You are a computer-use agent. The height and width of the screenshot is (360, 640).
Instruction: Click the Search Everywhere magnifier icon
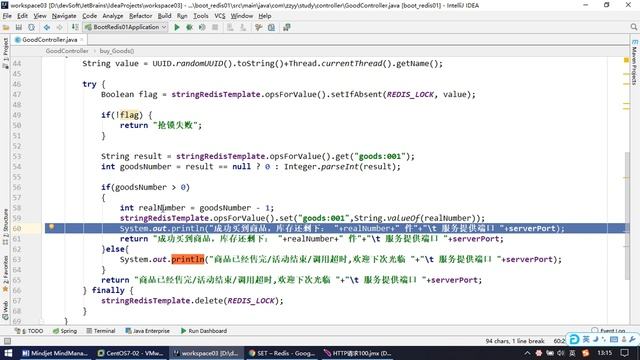[x=633, y=27]
